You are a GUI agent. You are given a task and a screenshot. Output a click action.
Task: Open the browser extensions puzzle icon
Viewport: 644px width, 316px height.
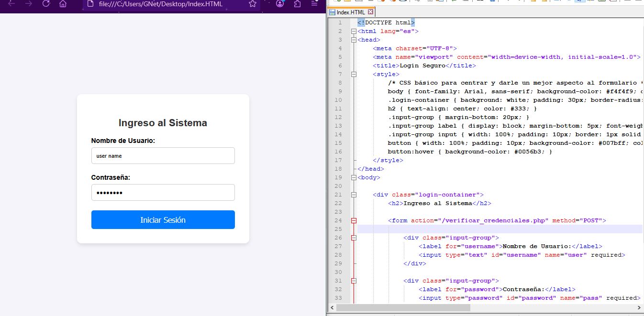(x=297, y=4)
